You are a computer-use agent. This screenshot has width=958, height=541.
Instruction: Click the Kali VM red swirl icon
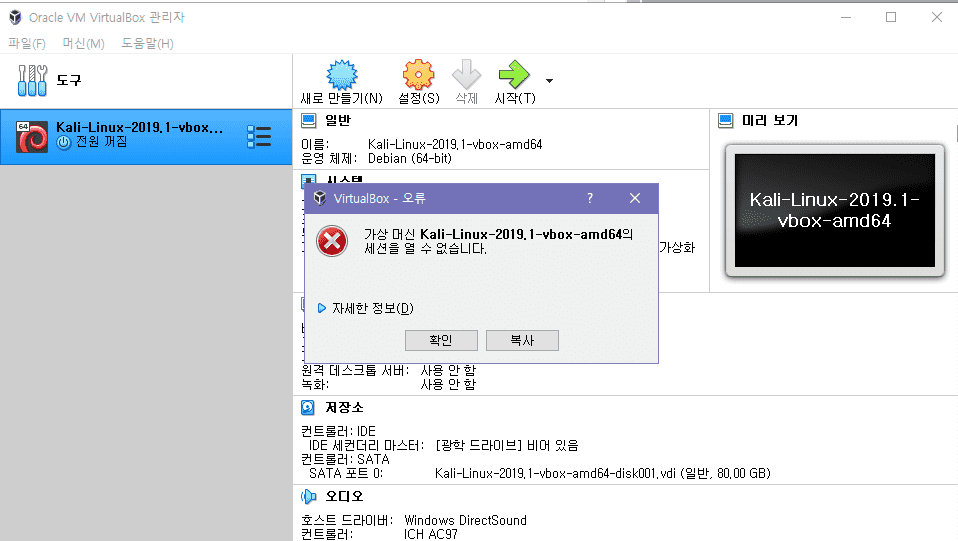(x=32, y=137)
